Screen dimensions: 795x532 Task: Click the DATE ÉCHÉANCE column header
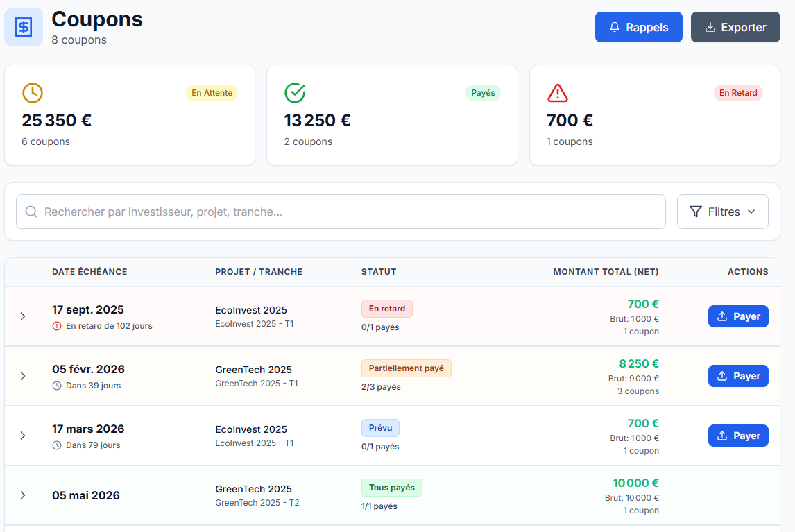point(89,271)
